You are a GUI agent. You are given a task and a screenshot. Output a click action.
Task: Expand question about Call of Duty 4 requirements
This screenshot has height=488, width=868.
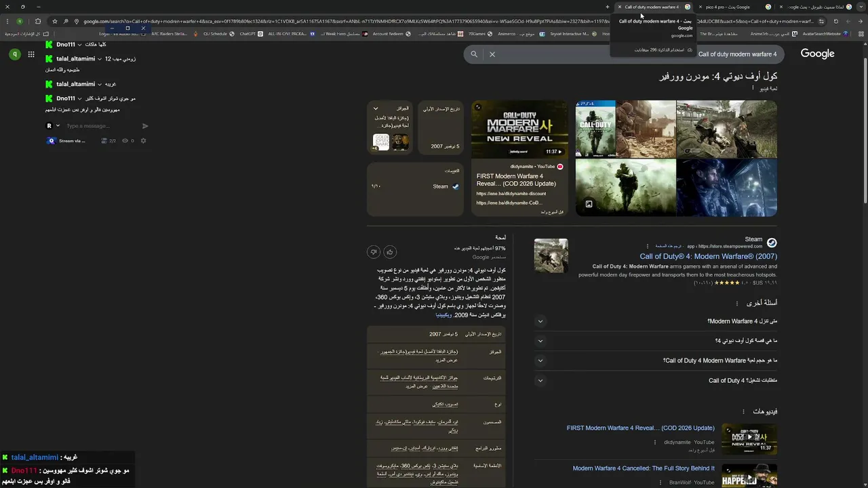tap(540, 381)
